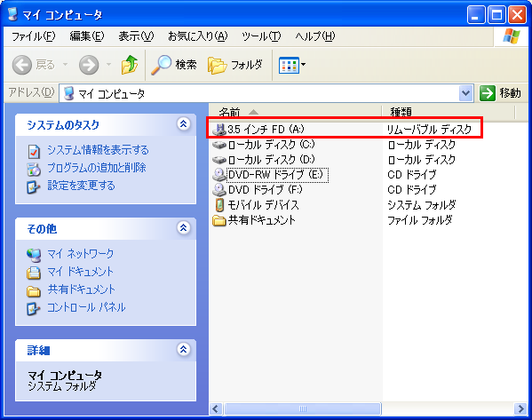
Task: Select the モバイル デバイス icon
Action: (x=219, y=205)
